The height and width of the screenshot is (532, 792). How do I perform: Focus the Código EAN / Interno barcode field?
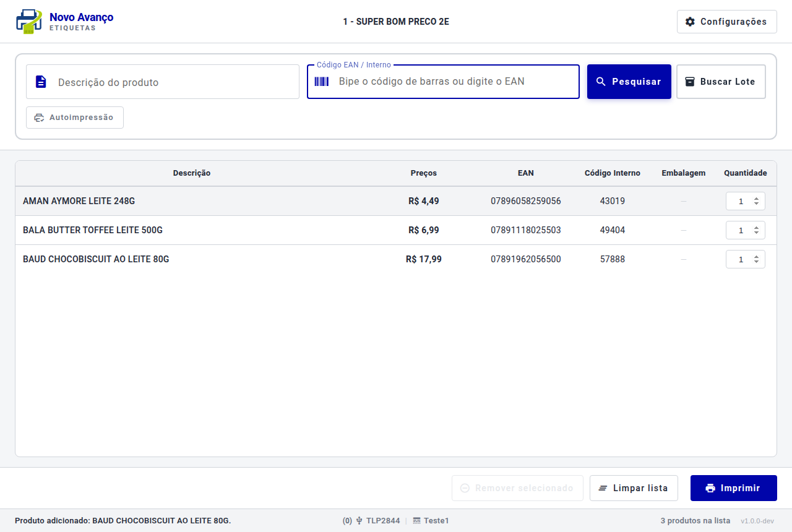tap(443, 82)
